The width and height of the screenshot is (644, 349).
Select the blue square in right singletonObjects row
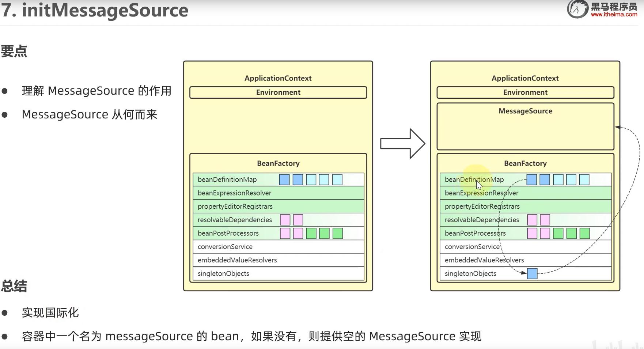[532, 274]
